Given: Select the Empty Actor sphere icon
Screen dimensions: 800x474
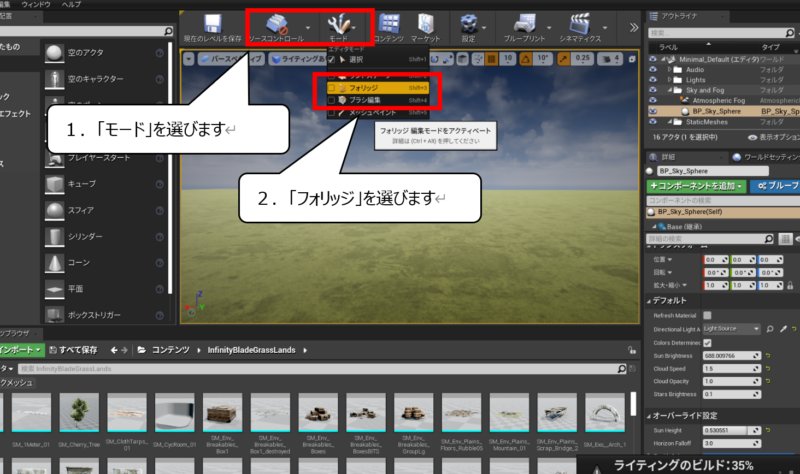Looking at the screenshot, I should click(x=54, y=53).
